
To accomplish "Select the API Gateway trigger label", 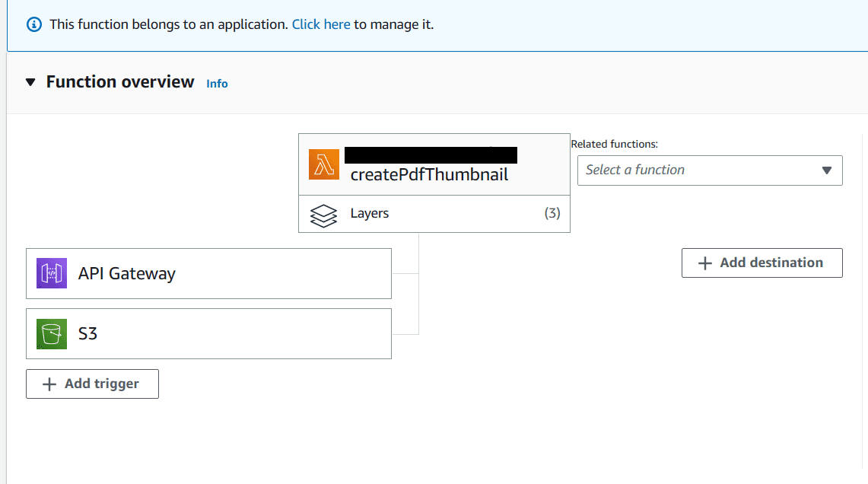I will [x=127, y=273].
